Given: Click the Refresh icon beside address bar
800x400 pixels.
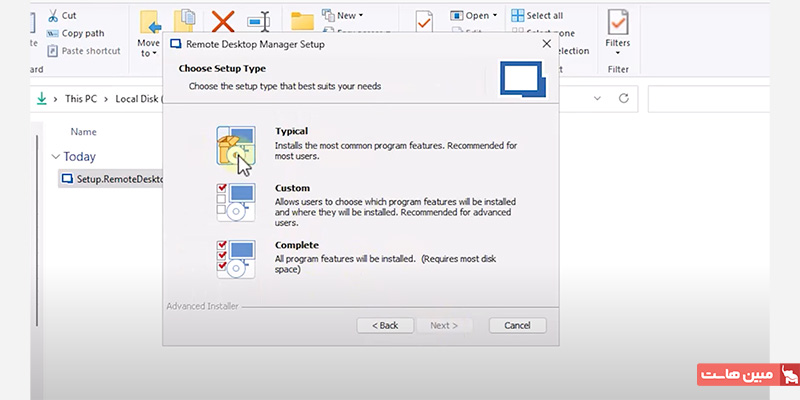Looking at the screenshot, I should [x=624, y=99].
